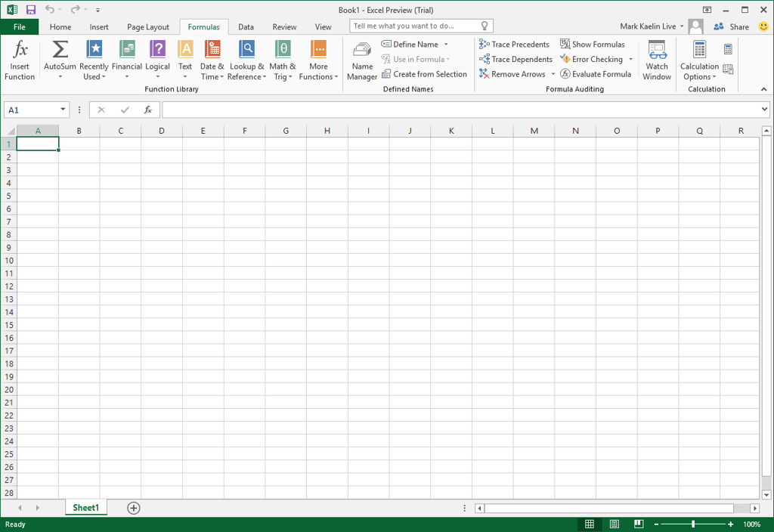Open Math & Trig functions

(x=283, y=60)
